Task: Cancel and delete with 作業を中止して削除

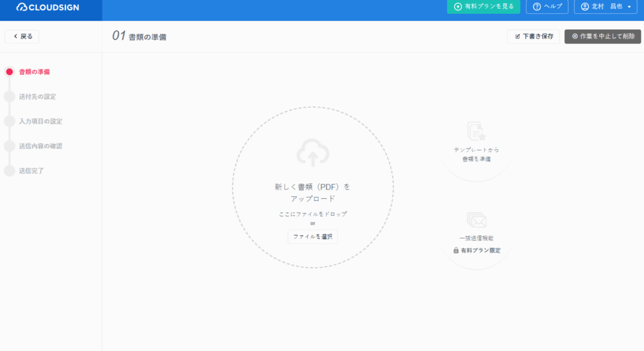Action: (602, 36)
